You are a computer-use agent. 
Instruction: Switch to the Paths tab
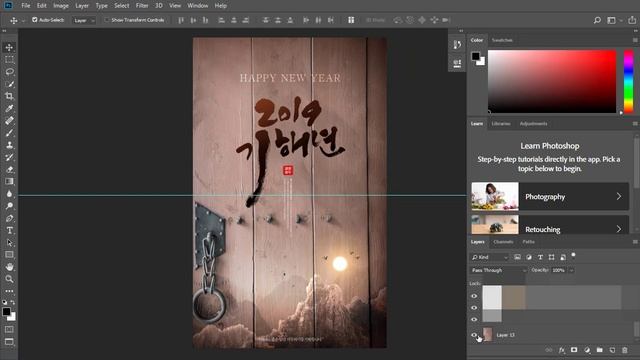pyautogui.click(x=529, y=242)
